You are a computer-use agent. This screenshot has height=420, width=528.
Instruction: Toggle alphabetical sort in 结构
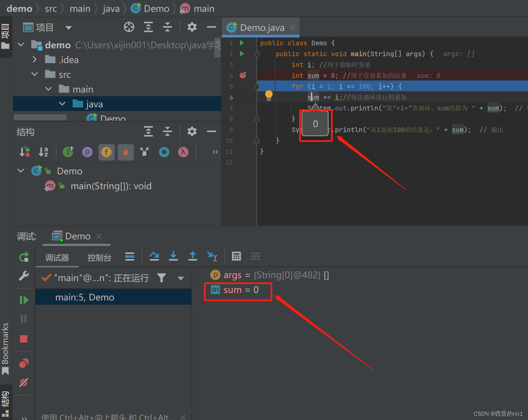coord(43,152)
